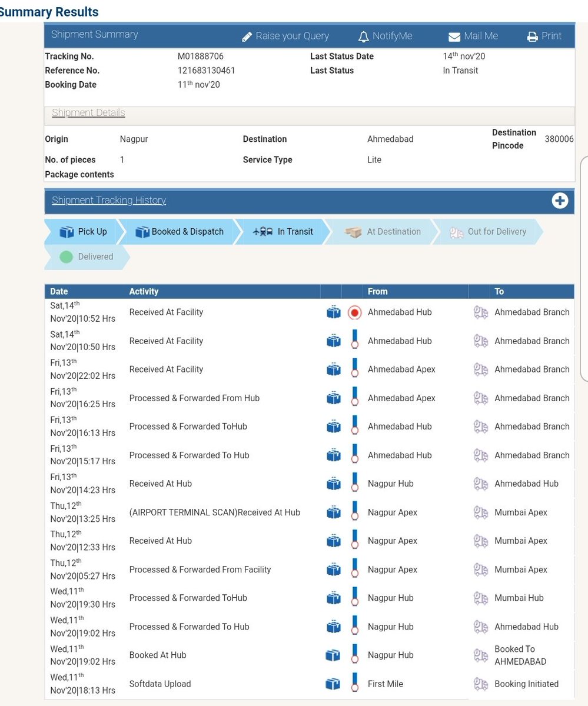Click the Activity column header

coord(144,291)
